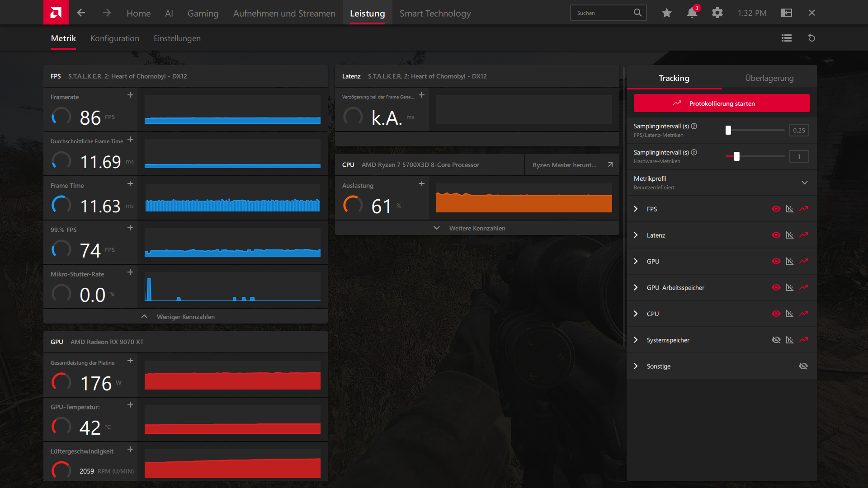The width and height of the screenshot is (868, 488).
Task: Open the Überlagerung tab
Action: [769, 78]
